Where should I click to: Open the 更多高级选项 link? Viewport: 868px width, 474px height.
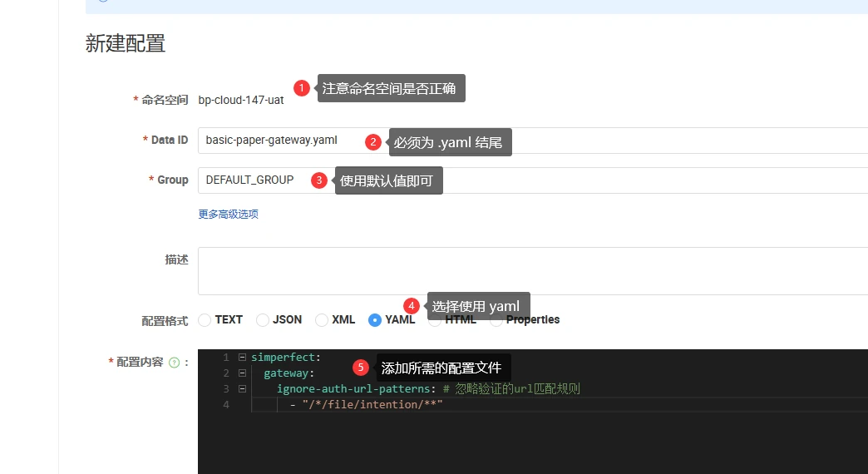click(228, 214)
